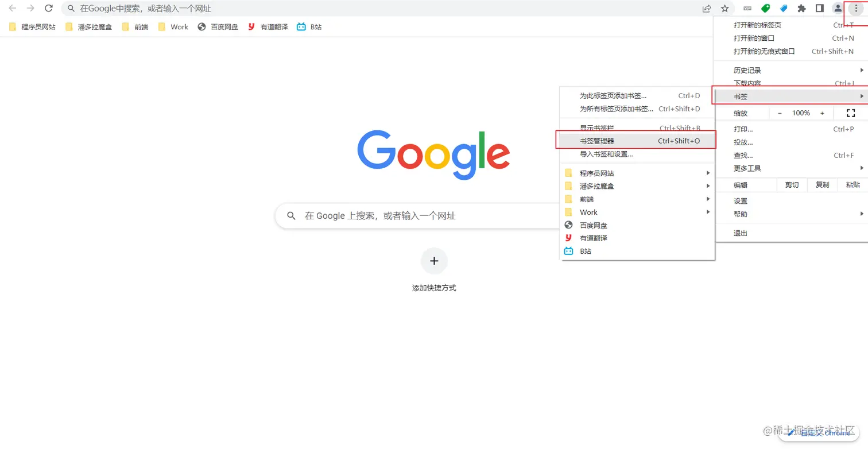Decrease zoom with the minus button
Screen dimensions: 868x449
[780, 113]
